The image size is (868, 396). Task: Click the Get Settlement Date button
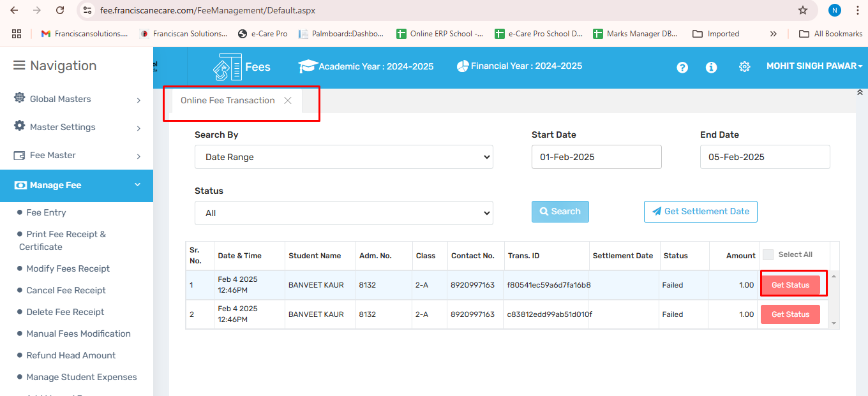point(701,212)
